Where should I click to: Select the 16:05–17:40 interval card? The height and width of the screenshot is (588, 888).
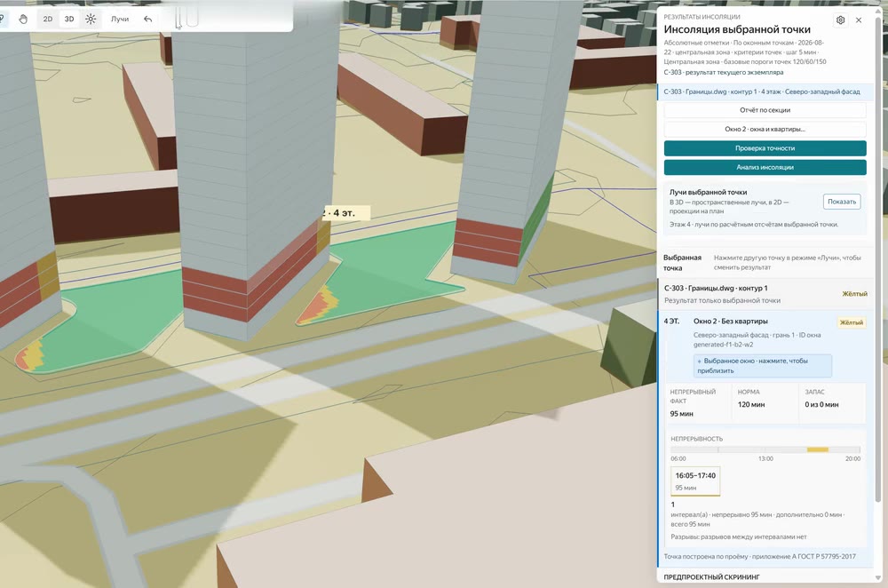pos(695,481)
